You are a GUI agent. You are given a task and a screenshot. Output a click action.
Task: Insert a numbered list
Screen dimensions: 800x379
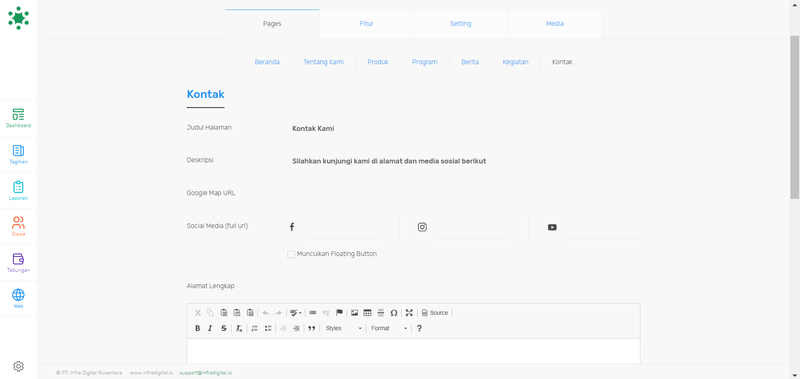(x=255, y=329)
